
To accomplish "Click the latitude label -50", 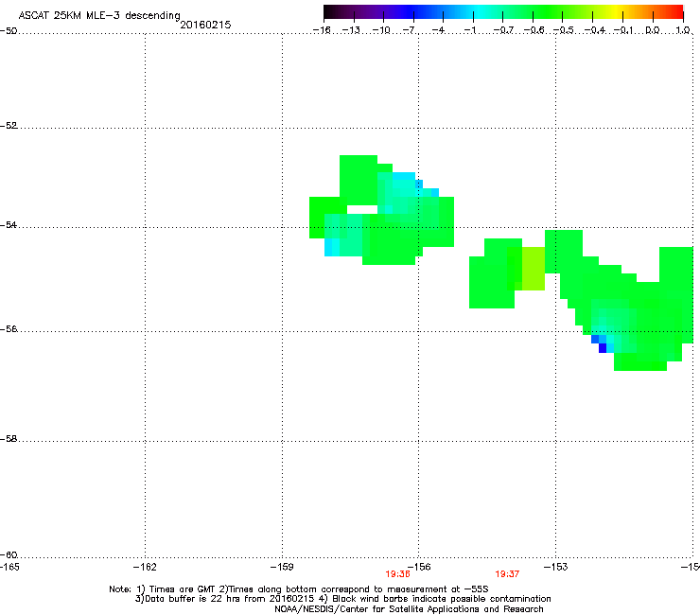I will coord(9,31).
